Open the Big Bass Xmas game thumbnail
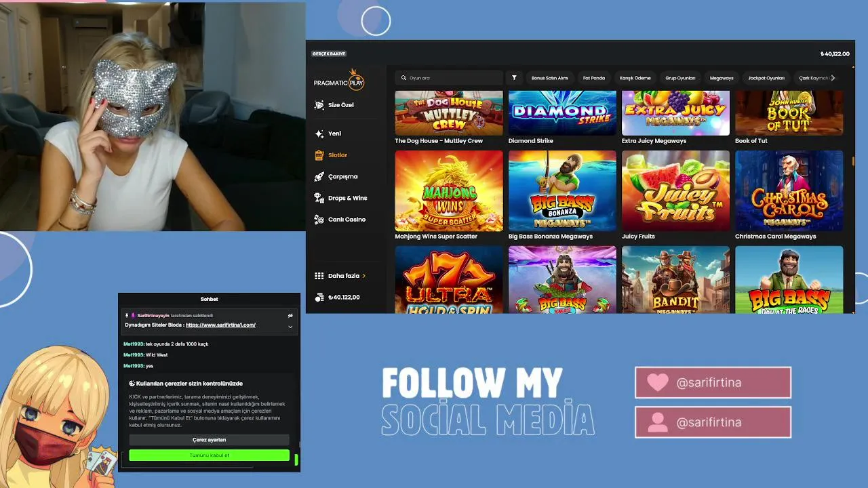This screenshot has height=488, width=868. tap(562, 279)
